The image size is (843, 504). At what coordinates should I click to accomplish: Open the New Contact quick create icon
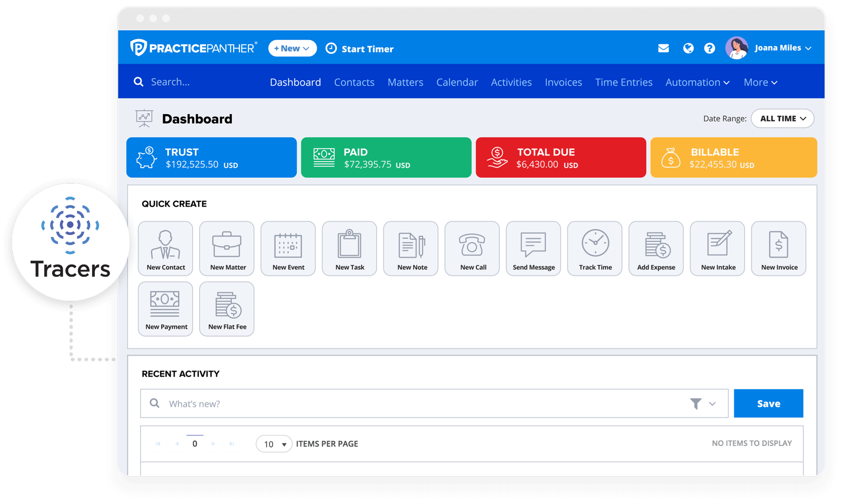click(165, 248)
